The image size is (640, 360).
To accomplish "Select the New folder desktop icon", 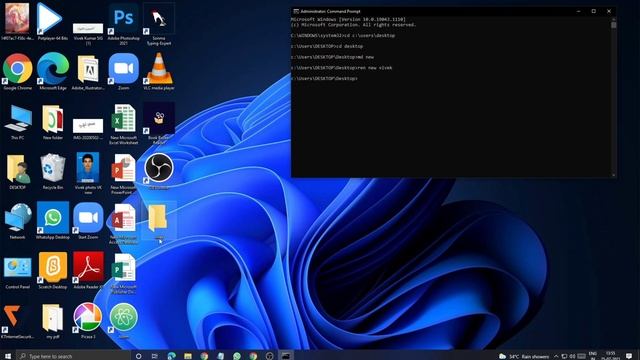I will (x=53, y=122).
